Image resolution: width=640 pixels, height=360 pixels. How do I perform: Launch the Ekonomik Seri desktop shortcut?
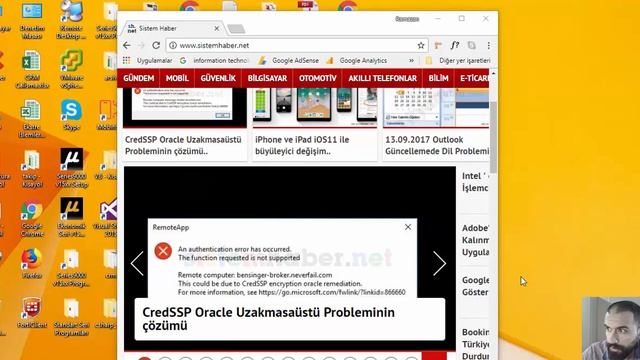pyautogui.click(x=71, y=218)
